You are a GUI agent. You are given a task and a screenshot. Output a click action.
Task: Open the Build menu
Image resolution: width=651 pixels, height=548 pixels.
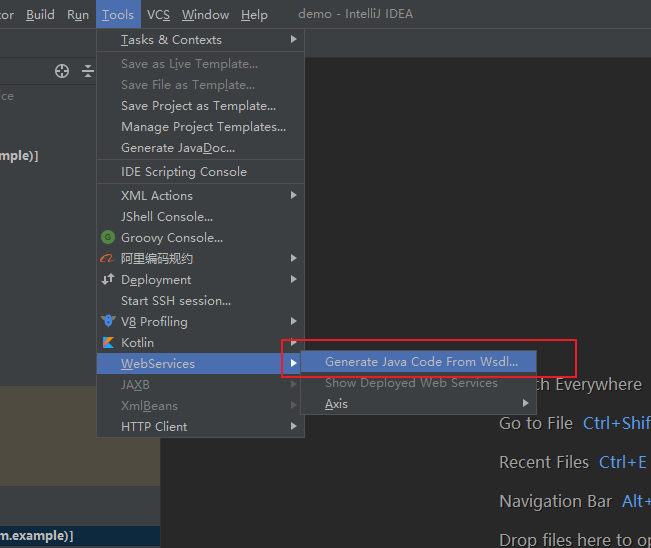pyautogui.click(x=40, y=15)
